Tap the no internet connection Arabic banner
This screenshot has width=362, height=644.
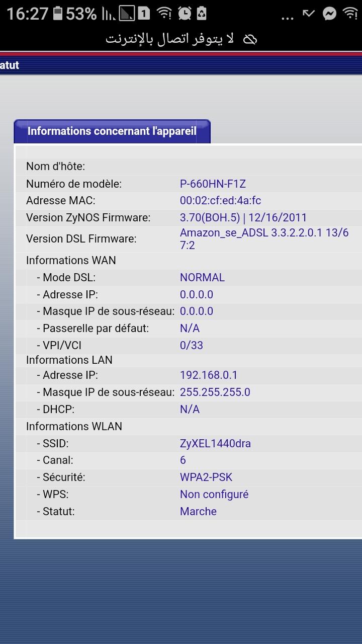tap(181, 39)
